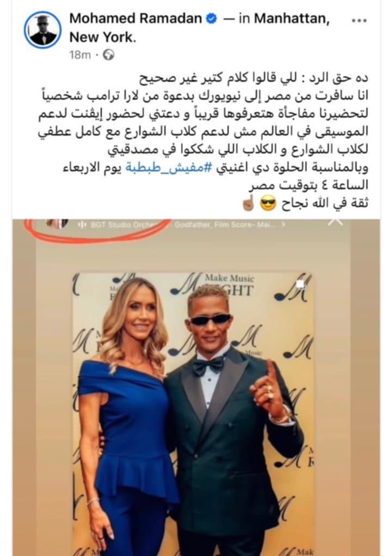Click the globe public privacy icon
Image resolution: width=392 pixels, height=556 pixels.
coord(109,55)
